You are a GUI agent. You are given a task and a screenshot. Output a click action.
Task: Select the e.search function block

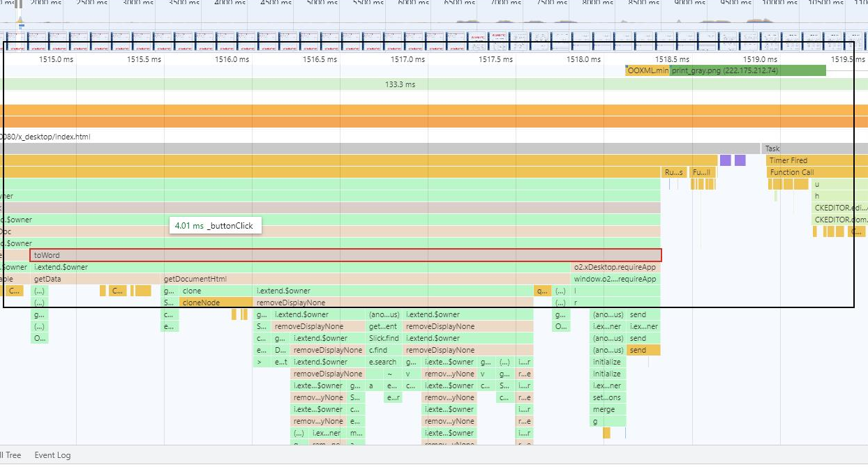[x=384, y=362]
